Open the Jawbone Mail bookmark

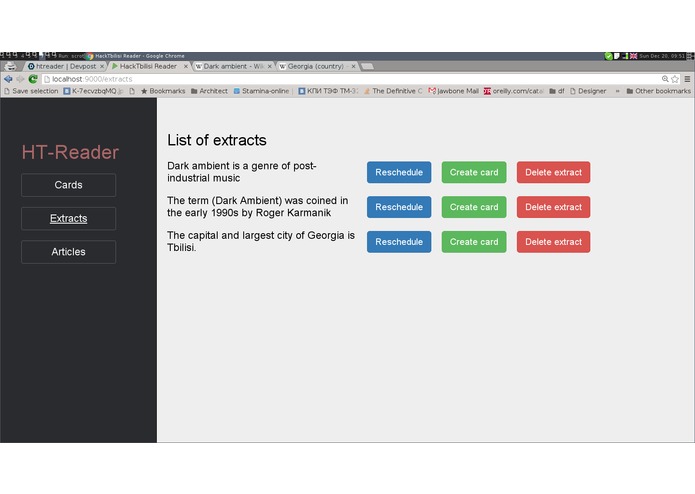point(453,91)
